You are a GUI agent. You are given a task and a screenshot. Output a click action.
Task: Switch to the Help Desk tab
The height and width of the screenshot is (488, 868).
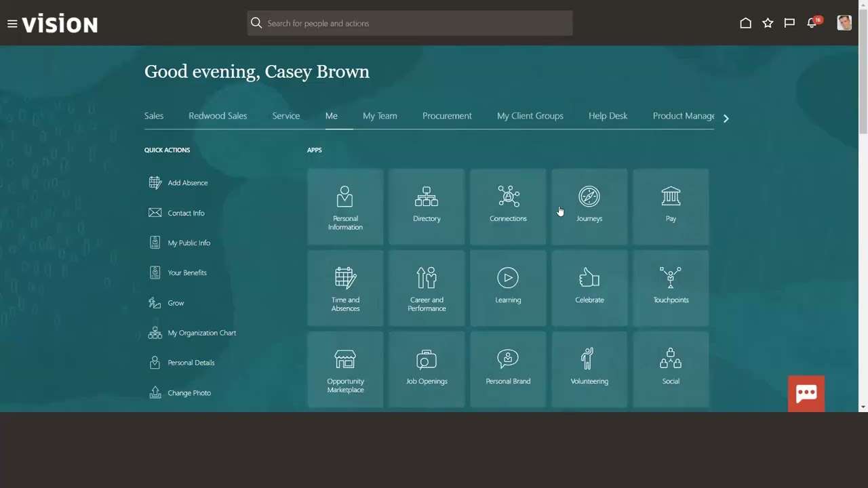pyautogui.click(x=608, y=116)
